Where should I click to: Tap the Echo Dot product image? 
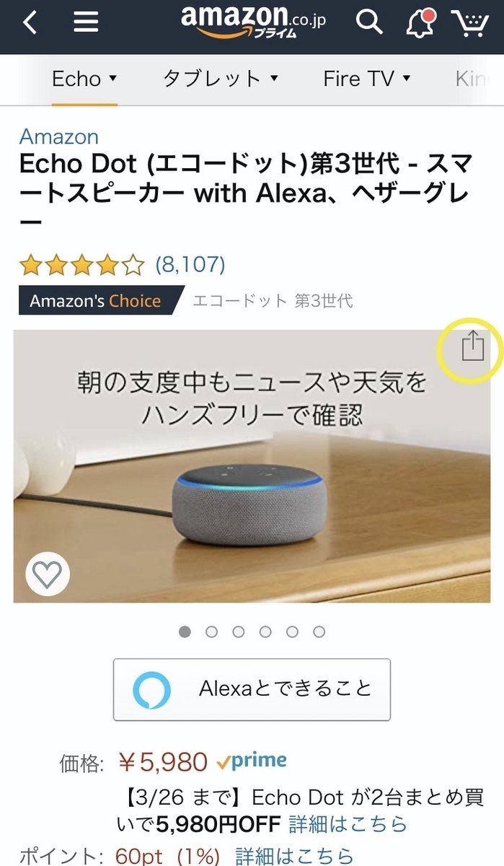click(x=252, y=466)
